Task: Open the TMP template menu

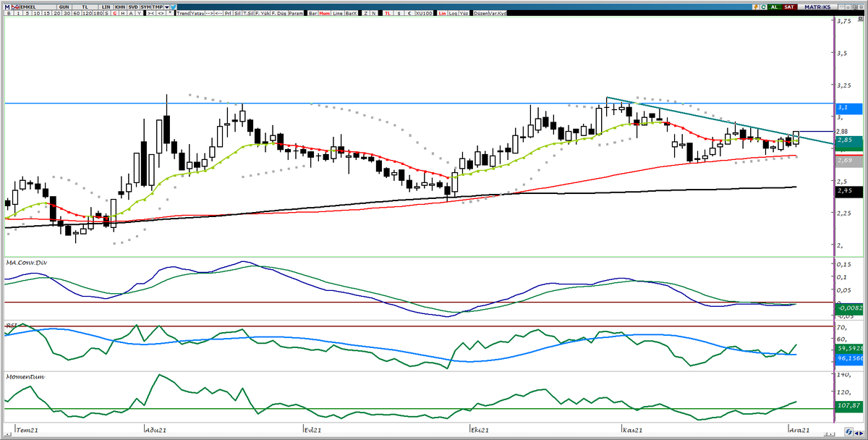Action: click(156, 6)
